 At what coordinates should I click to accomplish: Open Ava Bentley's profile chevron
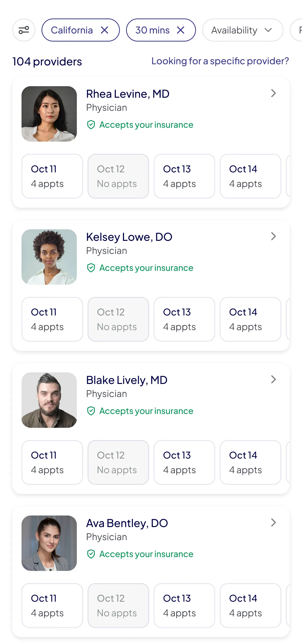pos(273,523)
